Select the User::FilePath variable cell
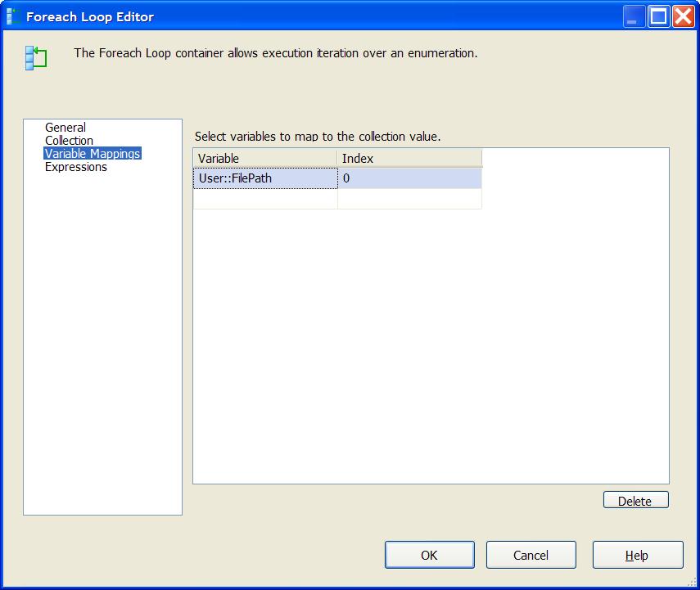700x590 pixels. pos(265,178)
